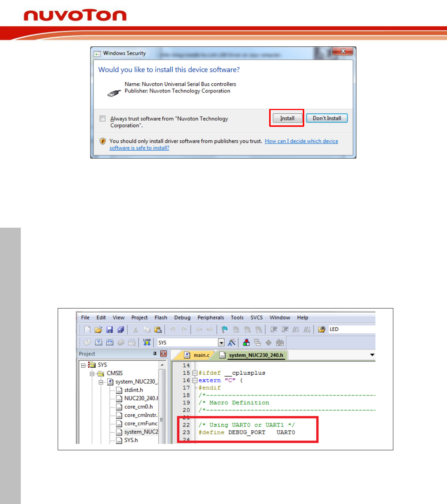Follow the How can I decide which device link

(x=301, y=141)
